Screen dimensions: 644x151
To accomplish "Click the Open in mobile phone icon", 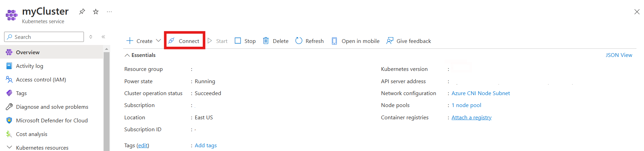I will tap(334, 41).
